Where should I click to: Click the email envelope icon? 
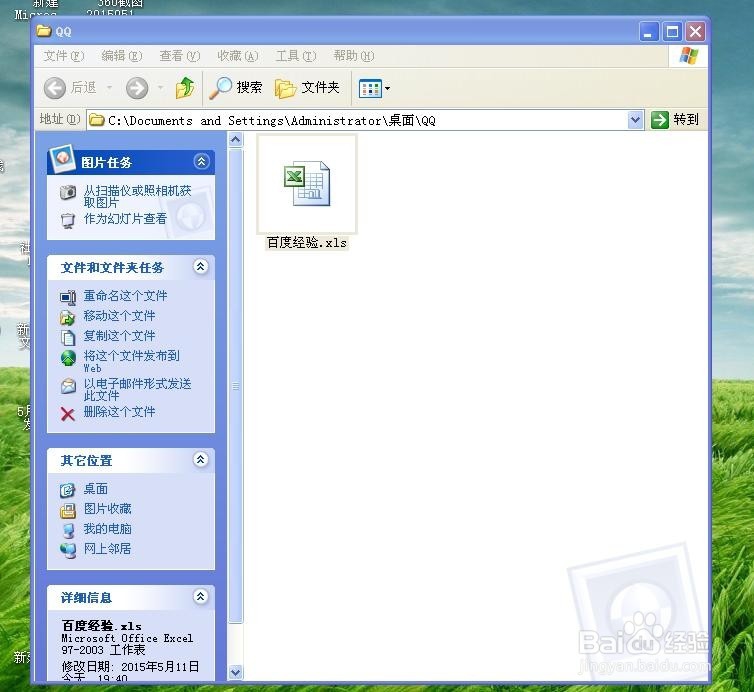(x=68, y=386)
